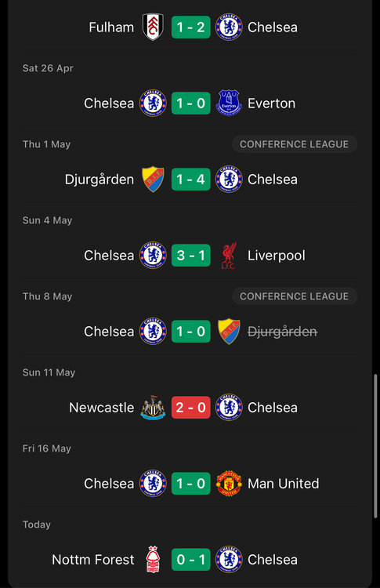
Task: Click the Liverpool club crest
Action: pyautogui.click(x=229, y=256)
